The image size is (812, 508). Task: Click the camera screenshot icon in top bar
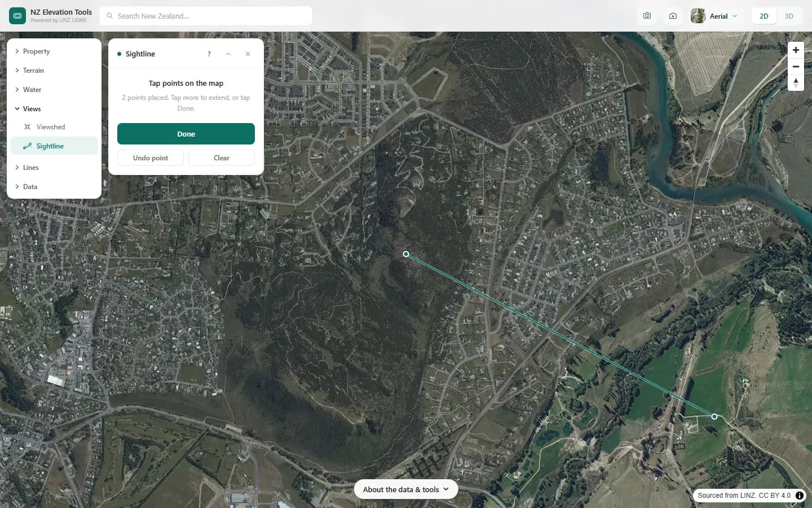click(x=647, y=16)
